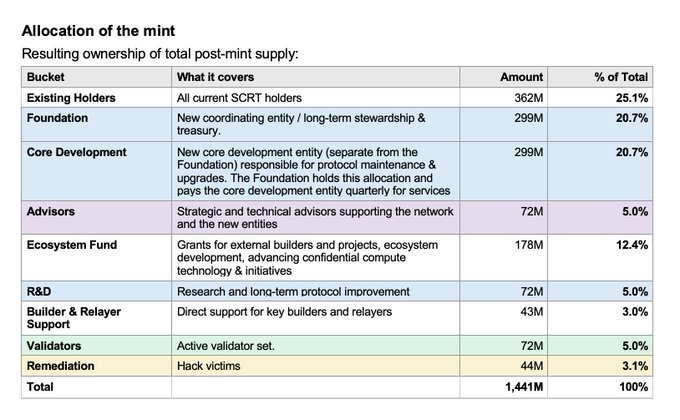Click the 'Allocation of the mint' heading
Viewport: 680px width, 420px height.
point(98,31)
